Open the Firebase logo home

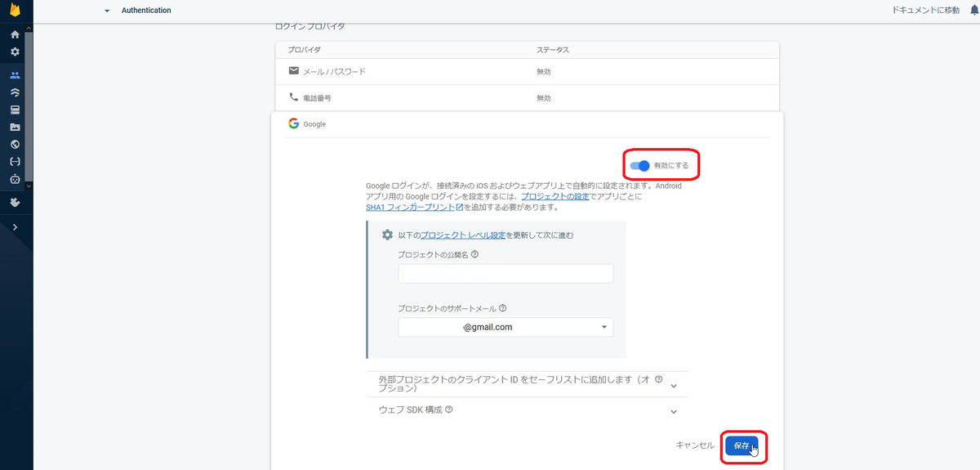15,11
